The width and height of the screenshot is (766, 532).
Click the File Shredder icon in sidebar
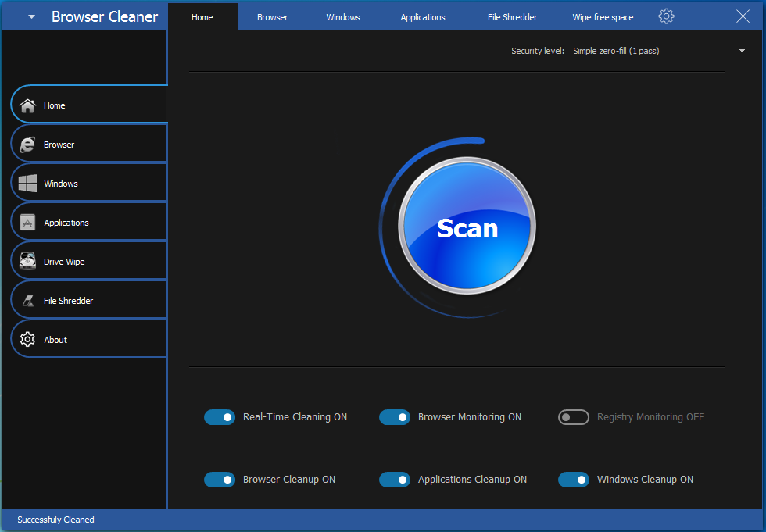pos(28,301)
